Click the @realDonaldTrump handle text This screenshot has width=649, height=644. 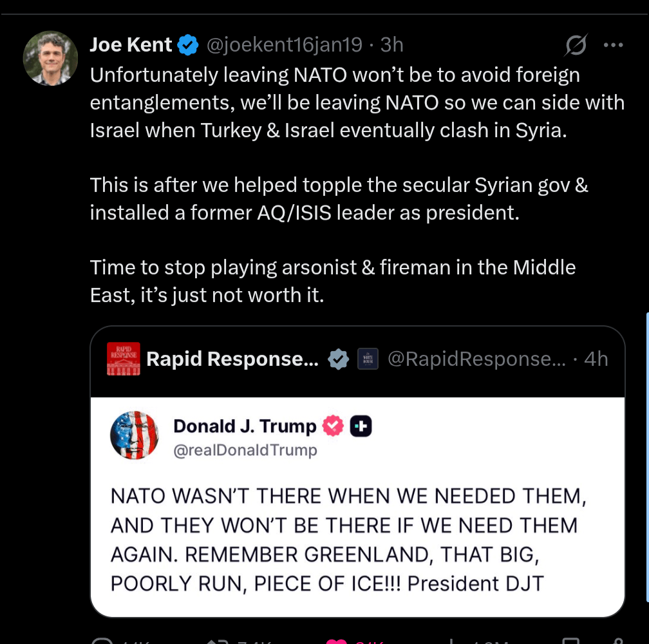coord(245,450)
